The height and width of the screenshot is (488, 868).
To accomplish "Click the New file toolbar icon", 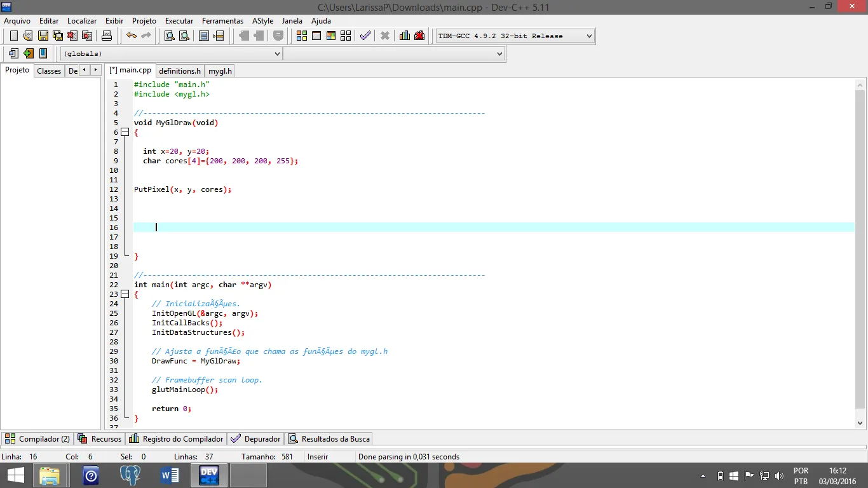I will (13, 36).
